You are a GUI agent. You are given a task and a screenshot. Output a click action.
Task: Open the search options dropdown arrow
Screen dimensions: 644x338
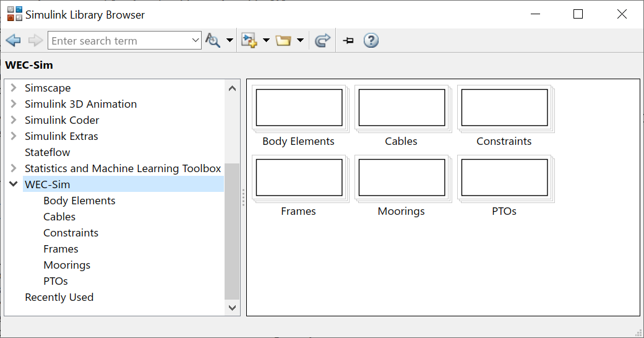click(x=230, y=40)
